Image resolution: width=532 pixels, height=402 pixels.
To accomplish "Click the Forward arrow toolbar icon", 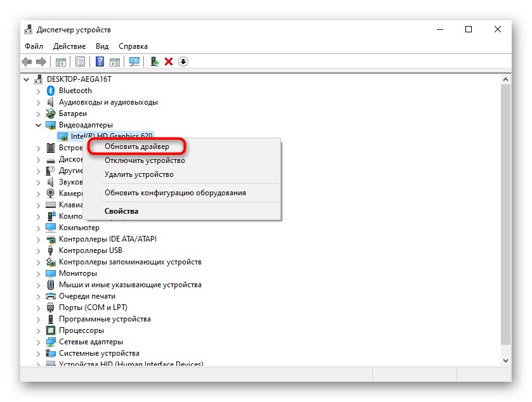I will pos(41,62).
